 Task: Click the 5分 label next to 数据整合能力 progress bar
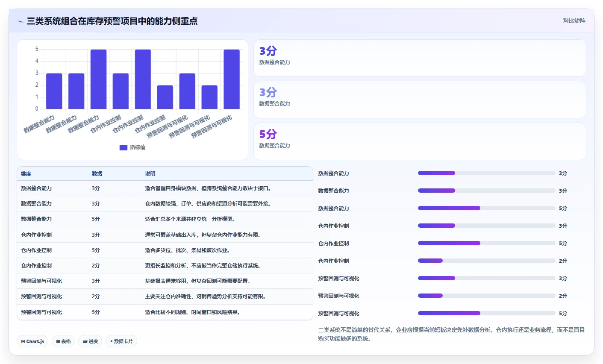563,208
